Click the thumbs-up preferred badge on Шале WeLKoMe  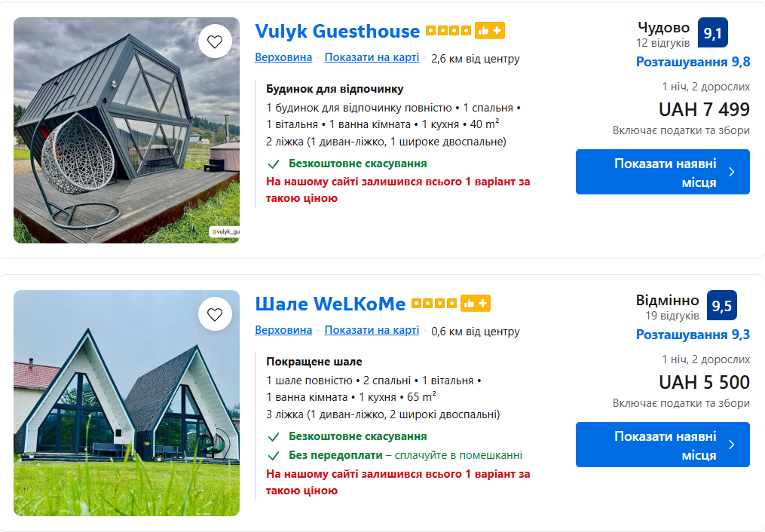pos(476,304)
